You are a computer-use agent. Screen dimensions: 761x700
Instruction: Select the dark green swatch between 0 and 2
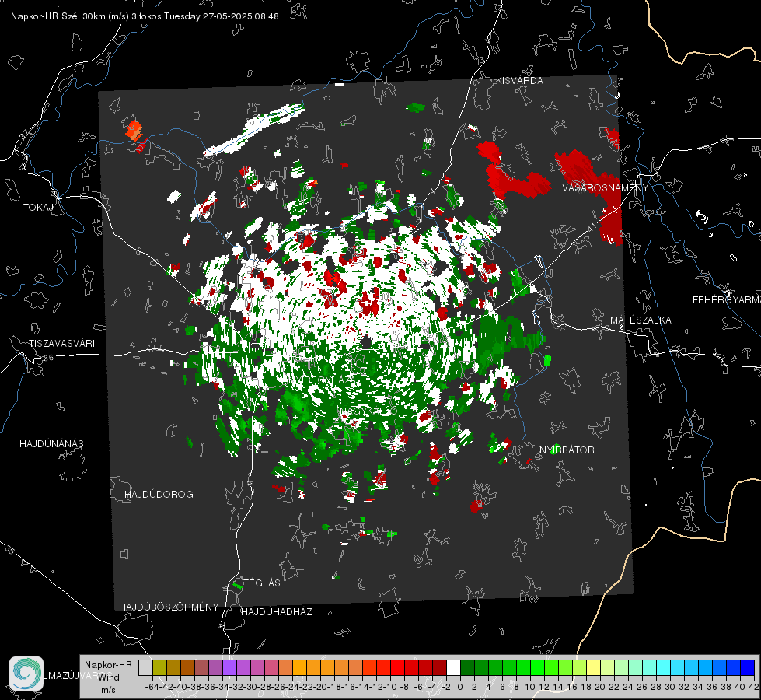(x=467, y=667)
